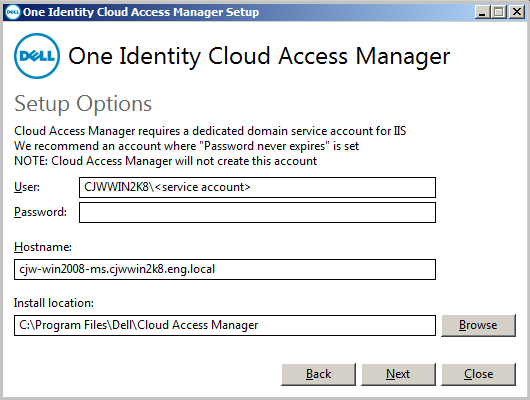Click the large Dell logo in header
530x400 pixels.
click(37, 56)
